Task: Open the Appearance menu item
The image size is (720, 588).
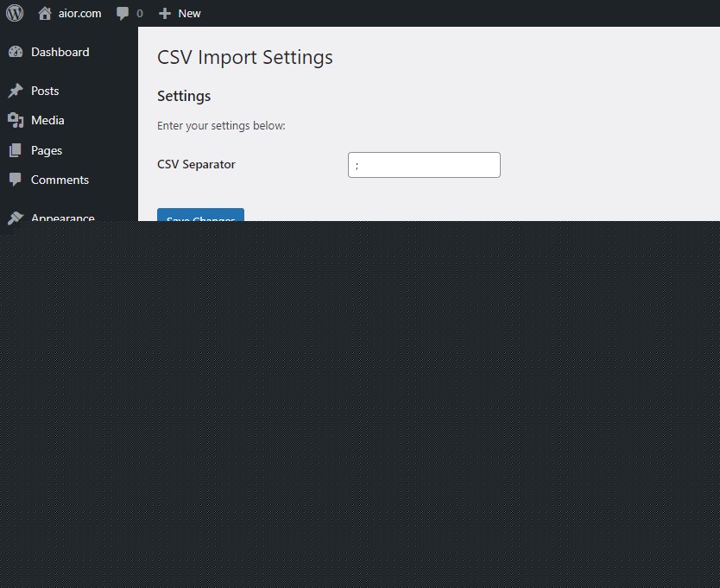Action: pos(63,218)
